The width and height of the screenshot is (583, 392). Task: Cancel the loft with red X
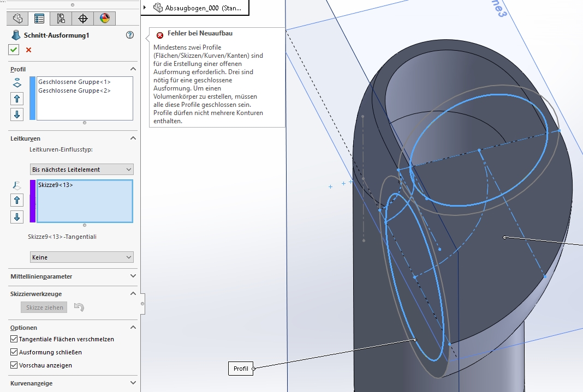pos(28,50)
